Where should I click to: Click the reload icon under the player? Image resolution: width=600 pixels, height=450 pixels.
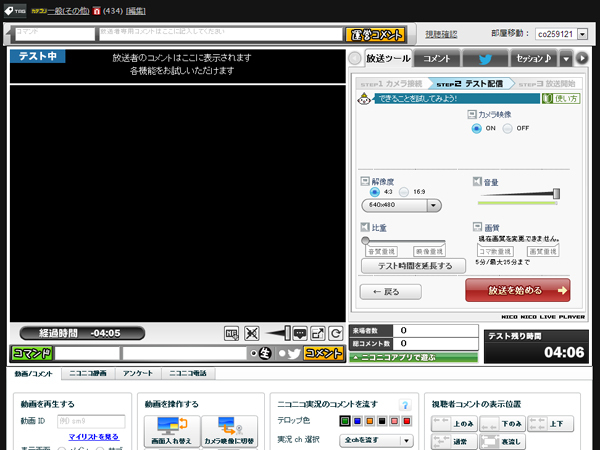pyautogui.click(x=334, y=333)
